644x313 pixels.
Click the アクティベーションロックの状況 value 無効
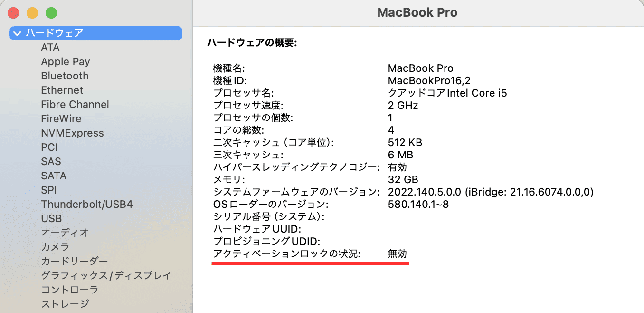(x=398, y=254)
